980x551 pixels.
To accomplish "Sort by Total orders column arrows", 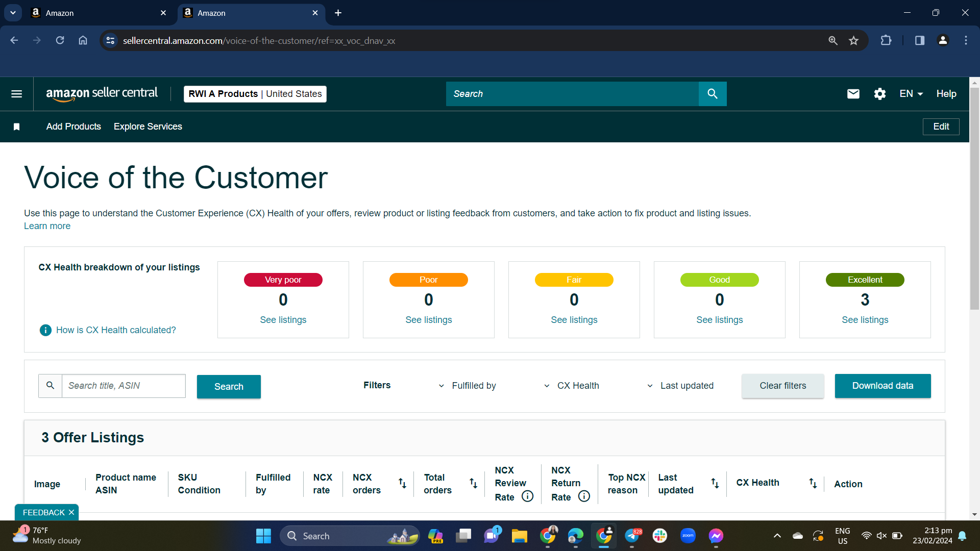I will click(474, 483).
